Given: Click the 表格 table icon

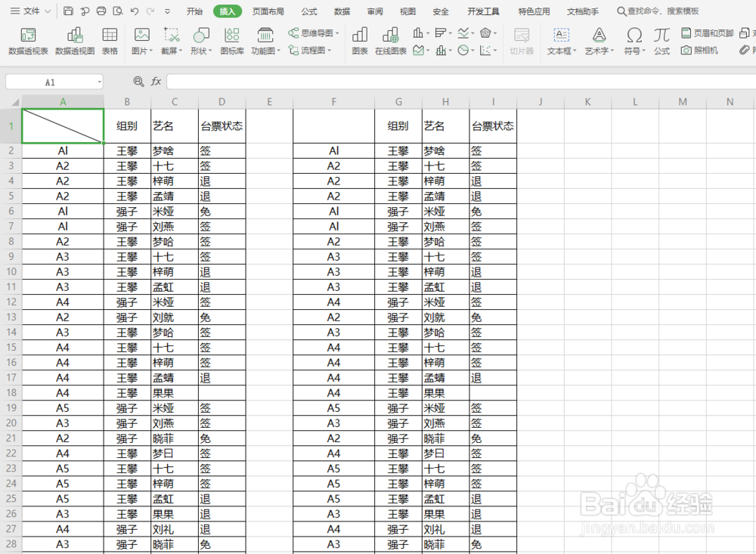Looking at the screenshot, I should click(x=110, y=41).
